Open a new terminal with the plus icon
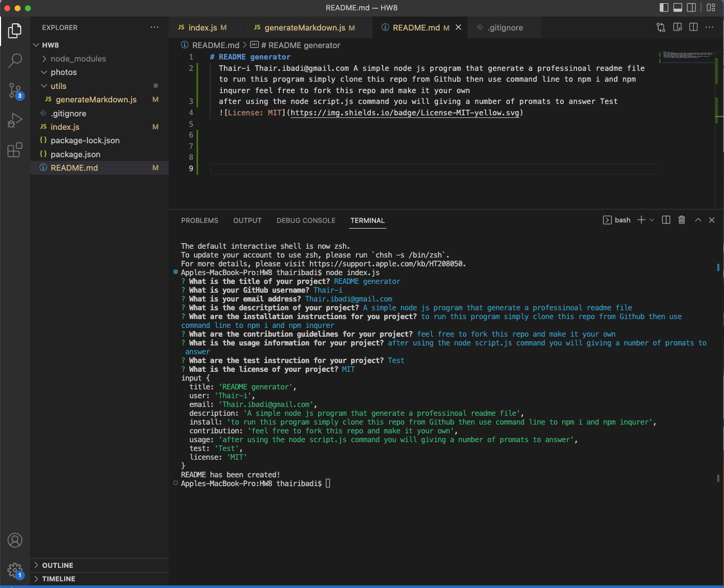Image resolution: width=724 pixels, height=588 pixels. click(641, 220)
